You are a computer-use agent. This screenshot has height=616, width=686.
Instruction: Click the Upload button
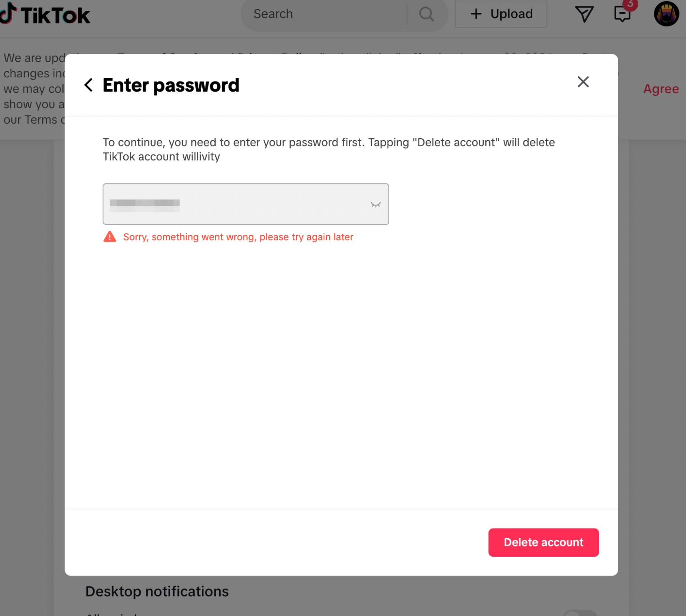[x=501, y=14]
